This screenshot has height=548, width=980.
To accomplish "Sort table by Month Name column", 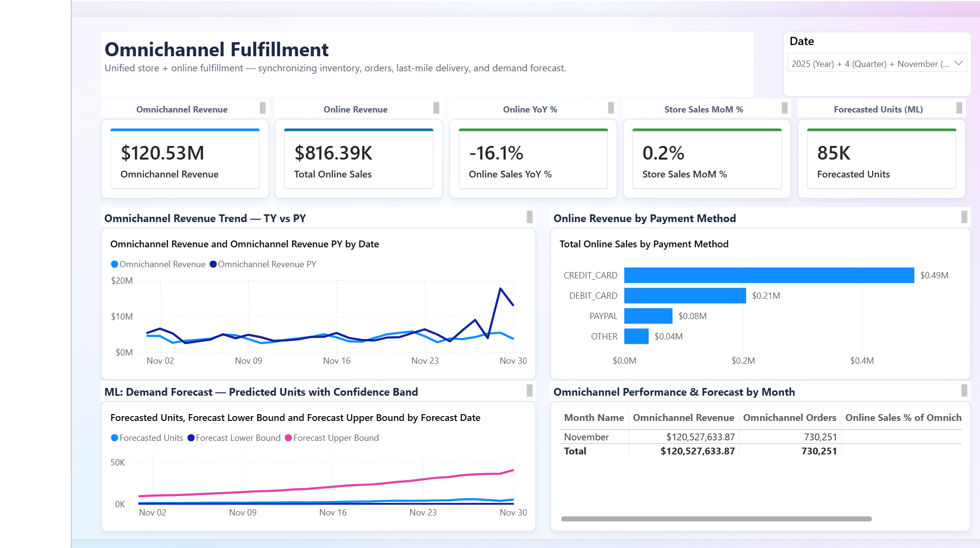I will click(x=594, y=418).
